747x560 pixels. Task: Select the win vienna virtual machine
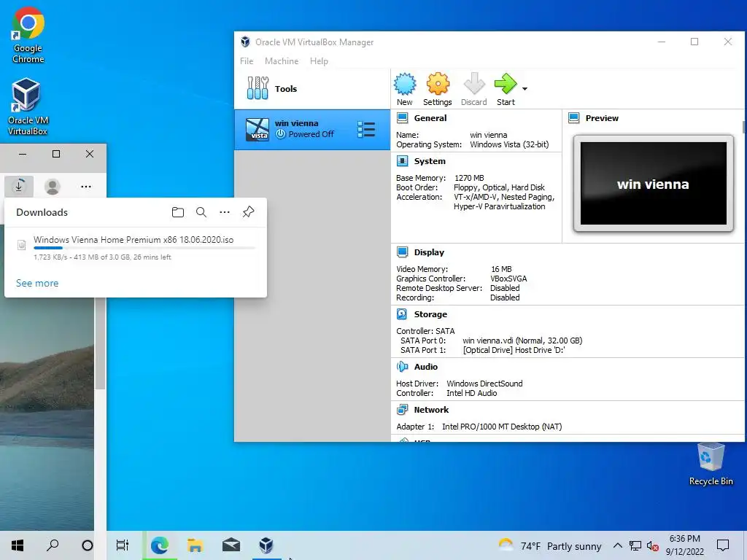[x=312, y=130]
